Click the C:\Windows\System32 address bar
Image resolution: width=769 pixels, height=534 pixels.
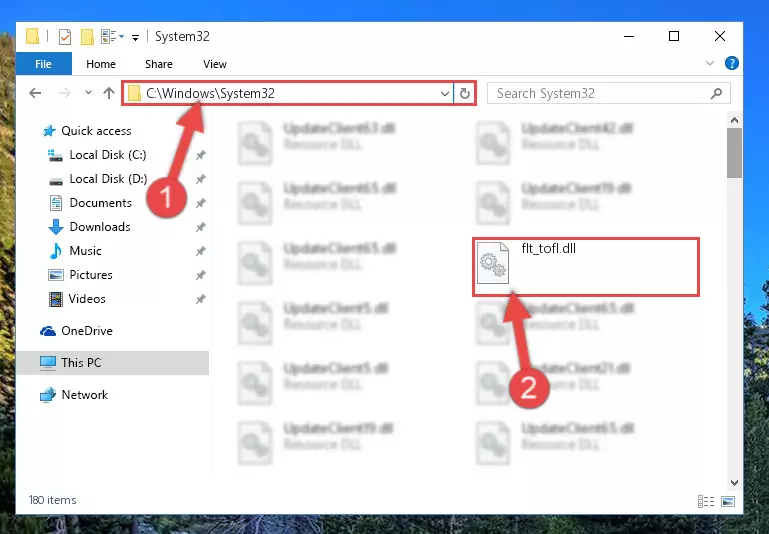(287, 93)
